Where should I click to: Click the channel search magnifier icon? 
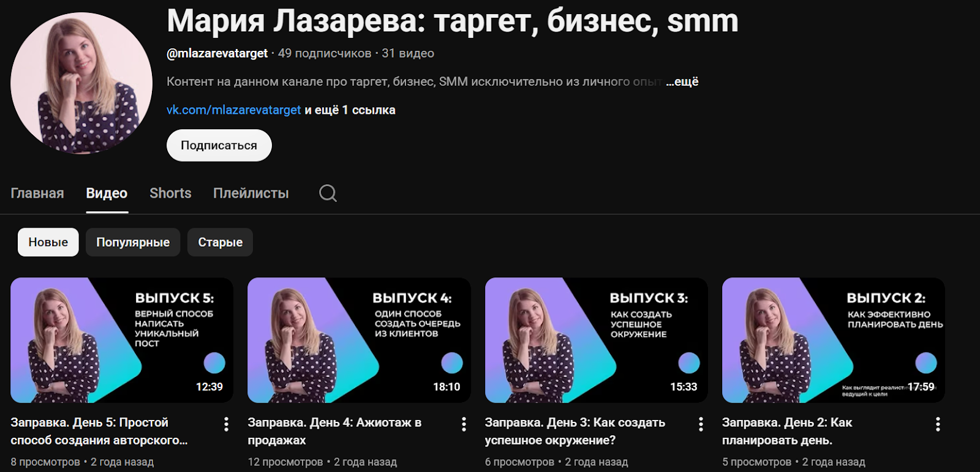pos(328,193)
